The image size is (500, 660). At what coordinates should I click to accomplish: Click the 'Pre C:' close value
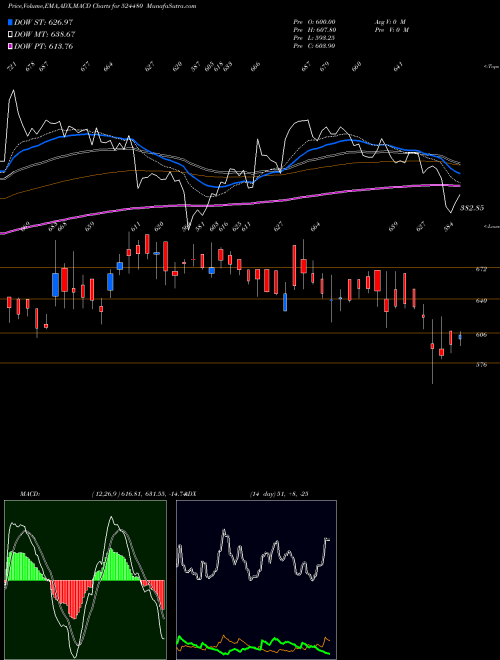[x=314, y=46]
